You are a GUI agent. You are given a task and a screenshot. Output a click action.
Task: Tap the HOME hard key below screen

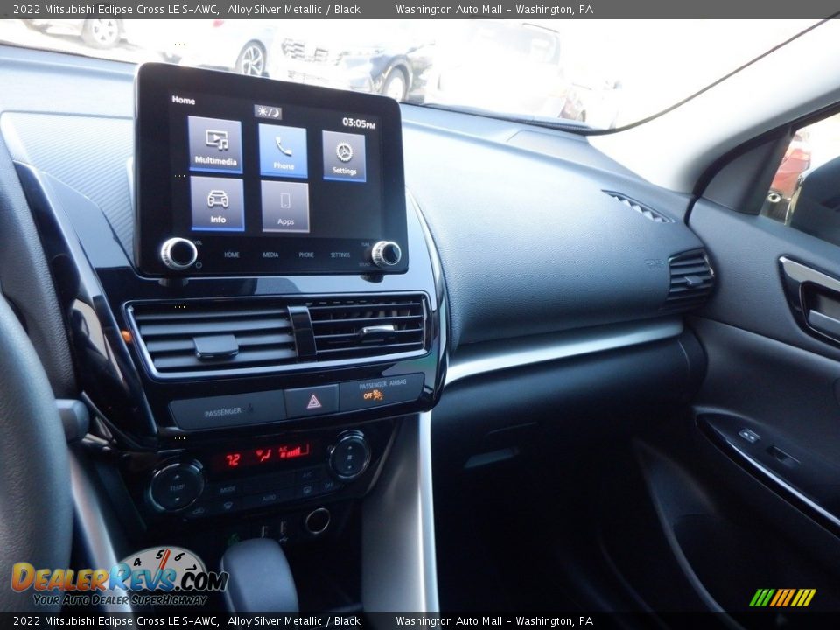[231, 255]
